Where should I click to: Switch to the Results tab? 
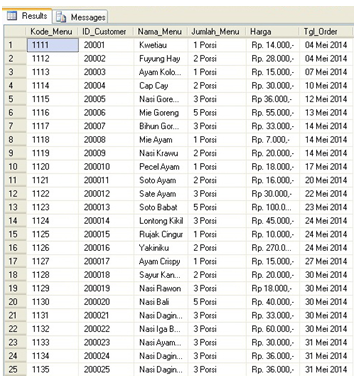coord(27,16)
